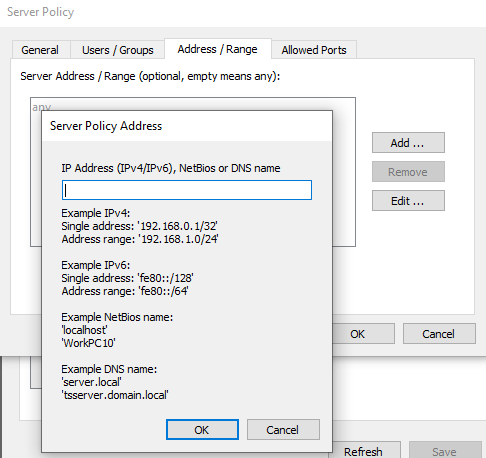486x458 pixels.
Task: Click the grayed Remove button
Action: coord(408,172)
